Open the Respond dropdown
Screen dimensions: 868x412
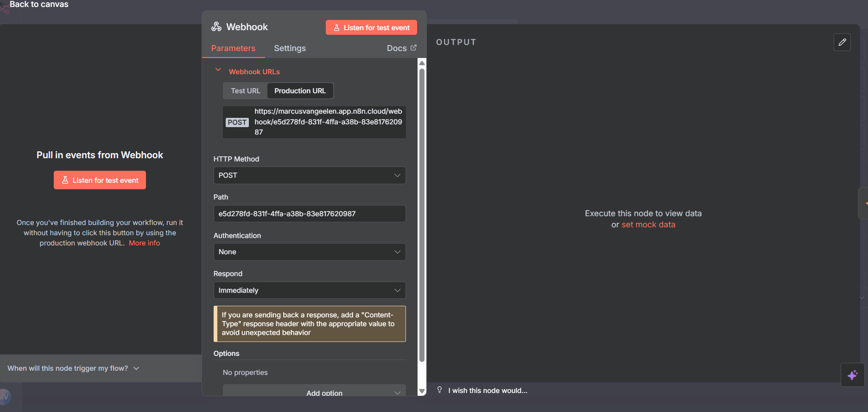[x=310, y=290]
